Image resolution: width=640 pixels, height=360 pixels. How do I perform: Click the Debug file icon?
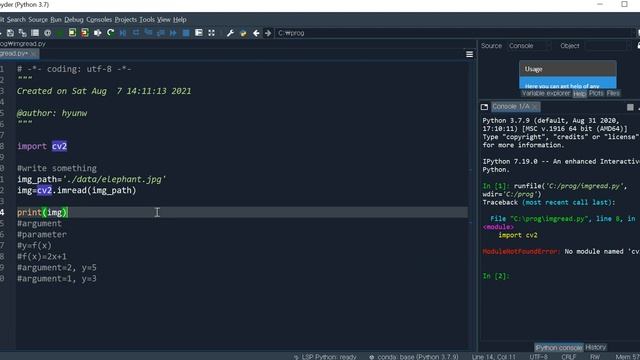point(123,33)
